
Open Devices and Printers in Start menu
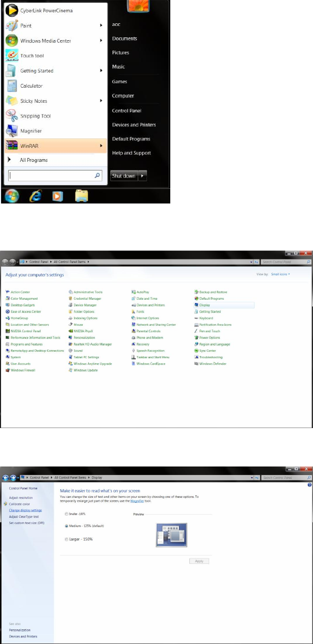[134, 125]
